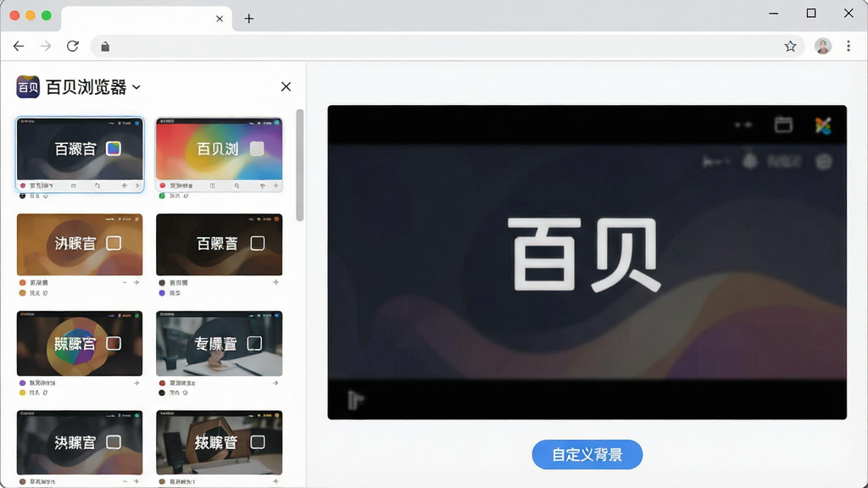868x488 pixels.
Task: Select the amber orange theme thumbnail
Action: pos(80,245)
